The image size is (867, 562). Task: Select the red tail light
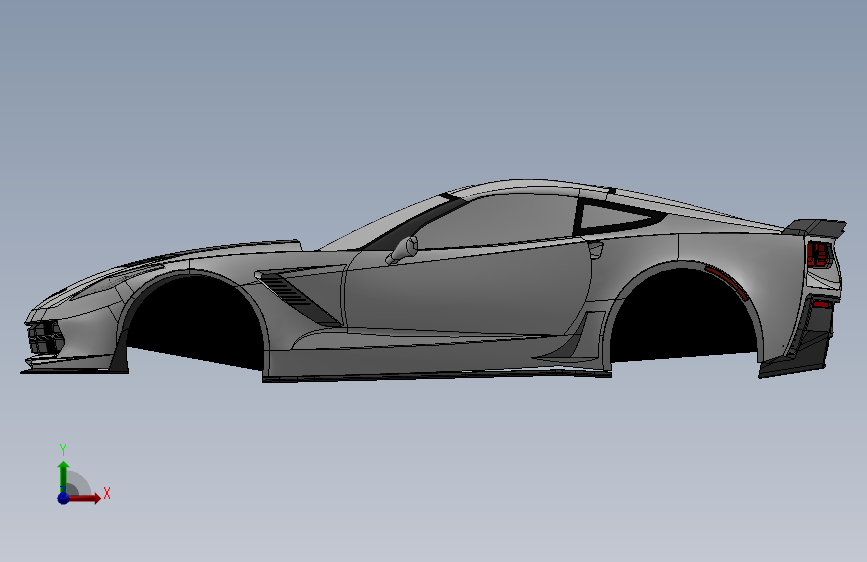click(819, 255)
